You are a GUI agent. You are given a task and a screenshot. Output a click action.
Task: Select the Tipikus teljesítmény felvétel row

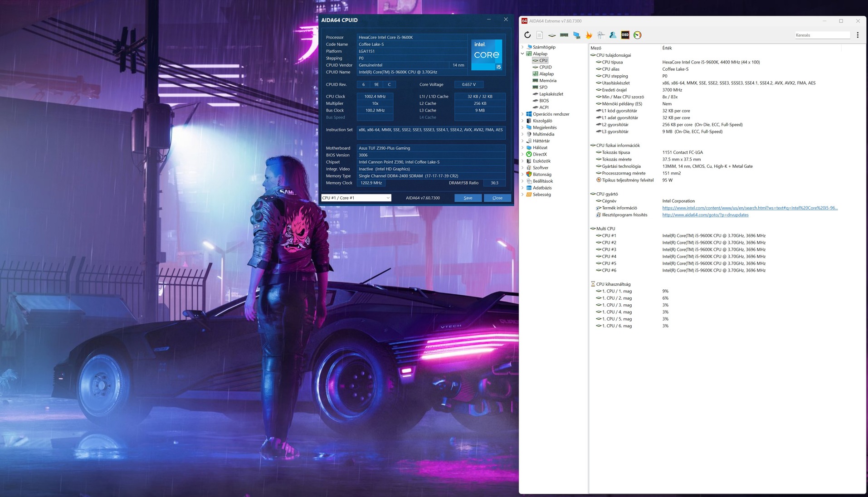[727, 180]
